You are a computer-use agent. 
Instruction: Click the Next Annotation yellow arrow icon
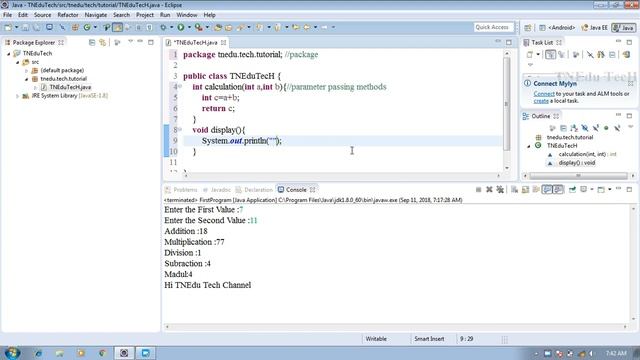point(259,27)
